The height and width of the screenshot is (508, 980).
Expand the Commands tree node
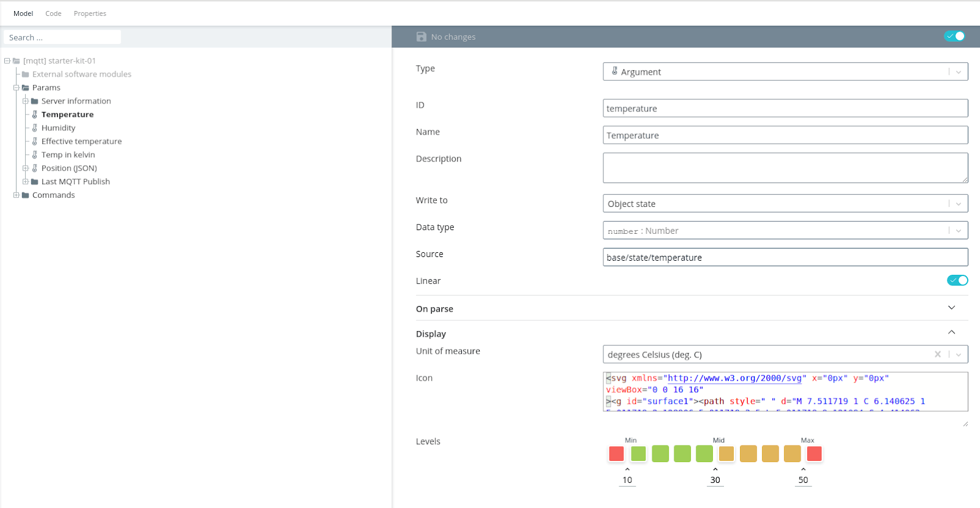[x=17, y=195]
